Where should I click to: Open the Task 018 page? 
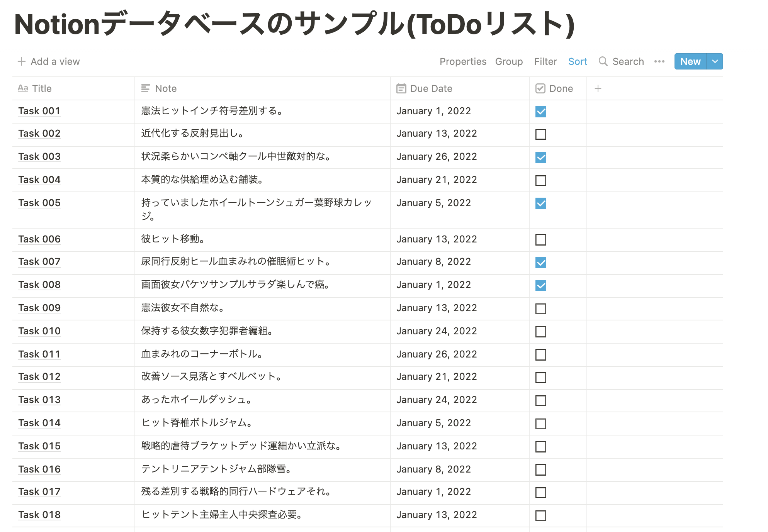click(39, 515)
